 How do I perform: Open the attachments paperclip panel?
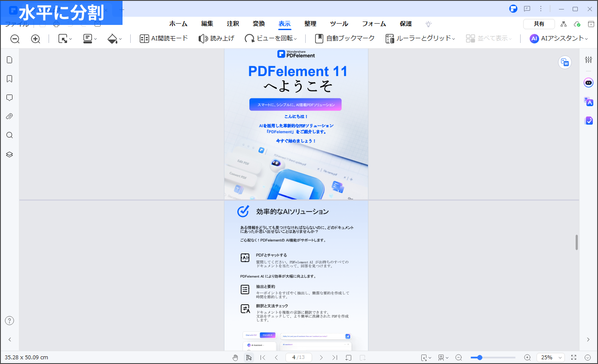point(9,116)
